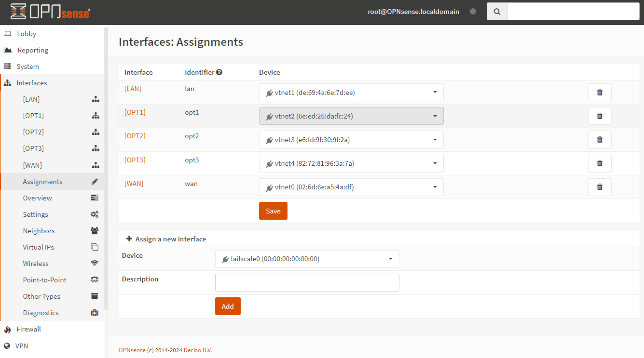Click the network icon next to [OPT2]
This screenshot has width=644, height=358.
point(96,132)
